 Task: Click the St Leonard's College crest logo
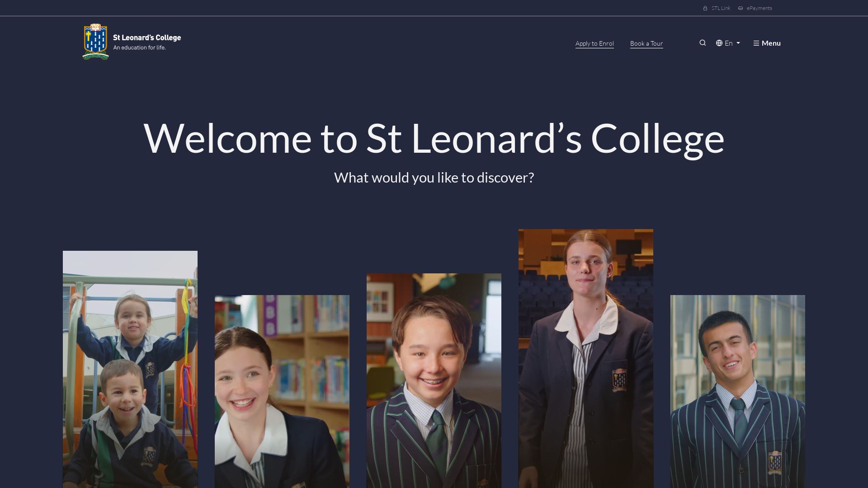(x=95, y=42)
